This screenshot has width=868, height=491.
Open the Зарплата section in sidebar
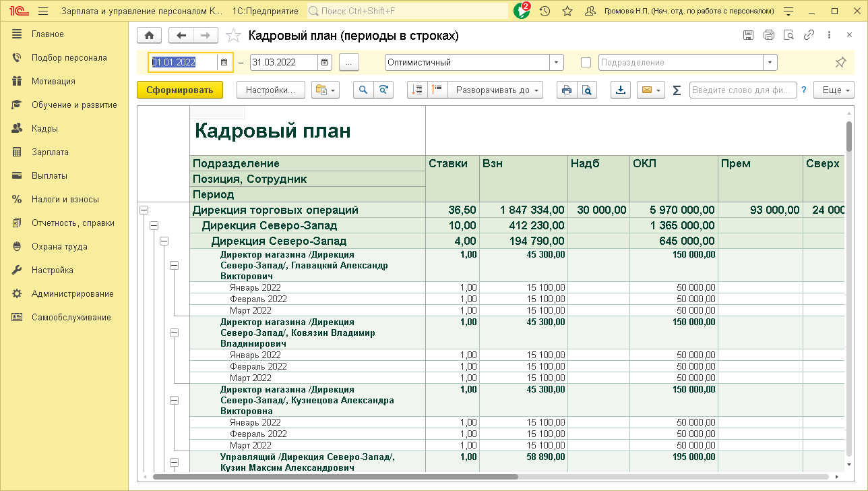coord(50,152)
